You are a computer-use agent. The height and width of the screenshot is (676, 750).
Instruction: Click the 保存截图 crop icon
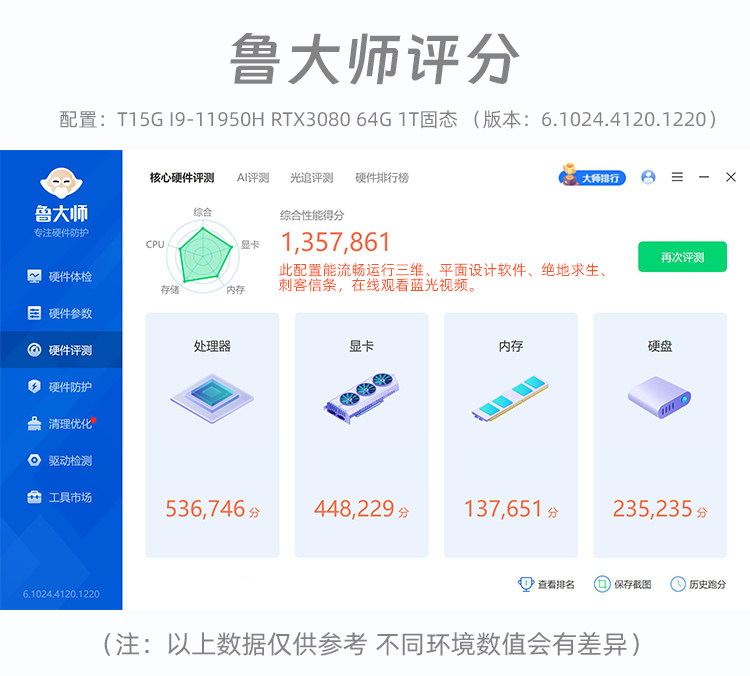602,584
